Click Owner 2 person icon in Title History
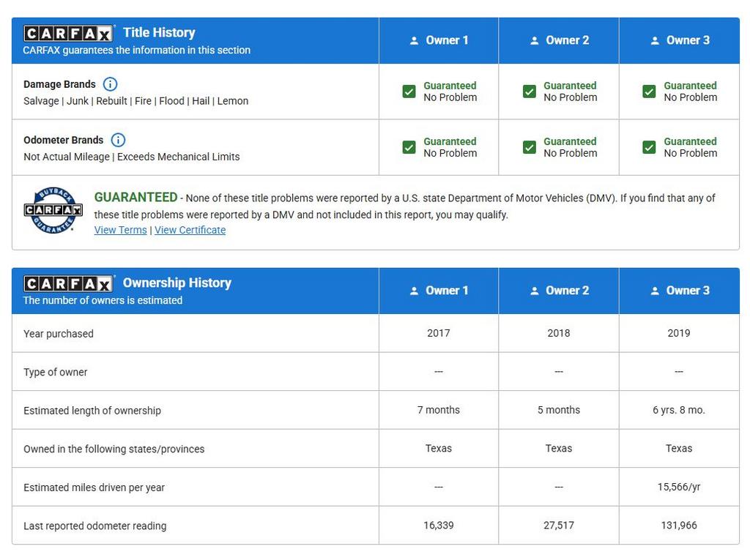The height and width of the screenshot is (560, 750). click(535, 41)
